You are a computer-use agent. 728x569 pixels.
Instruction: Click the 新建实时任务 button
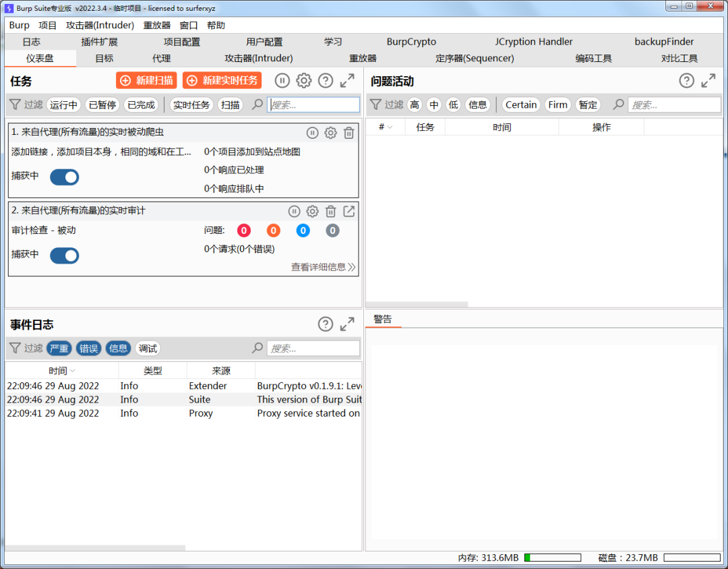point(222,80)
